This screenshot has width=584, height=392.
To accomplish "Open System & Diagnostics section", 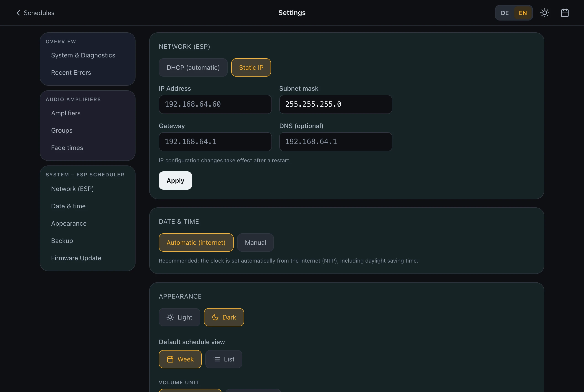I will coord(83,55).
